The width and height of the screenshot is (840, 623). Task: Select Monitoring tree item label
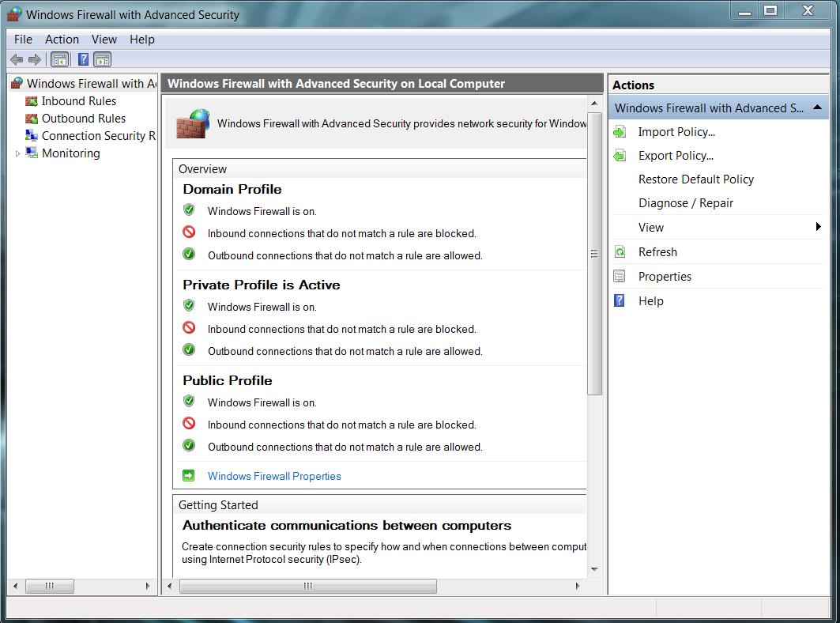[x=70, y=153]
